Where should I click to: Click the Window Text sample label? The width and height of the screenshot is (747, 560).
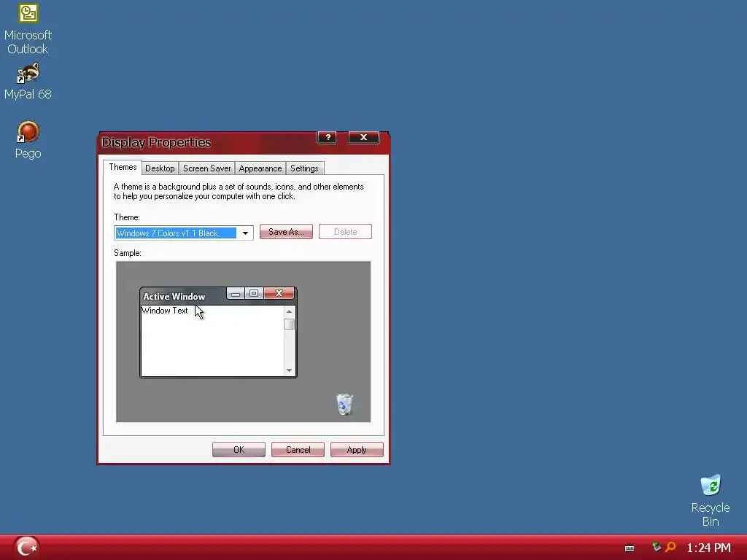click(x=165, y=311)
